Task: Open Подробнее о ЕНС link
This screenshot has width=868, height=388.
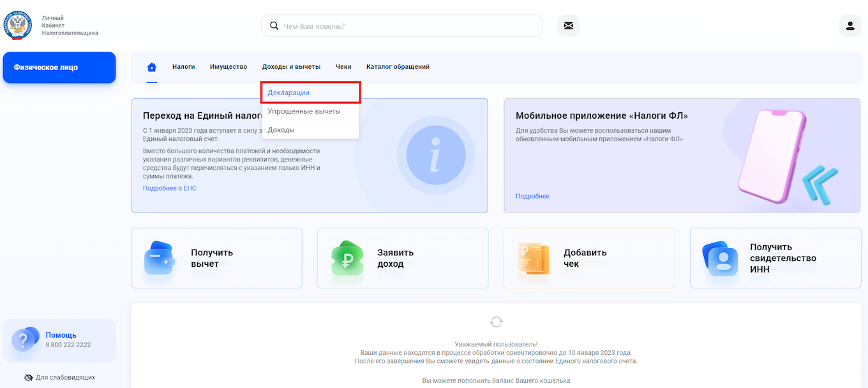Action: tap(170, 188)
